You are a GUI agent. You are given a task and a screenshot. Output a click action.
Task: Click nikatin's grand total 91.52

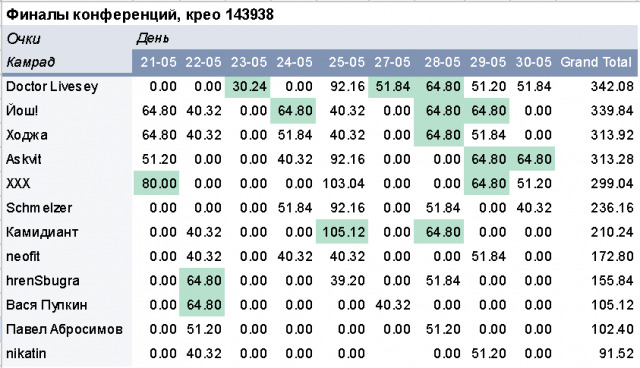point(616,353)
